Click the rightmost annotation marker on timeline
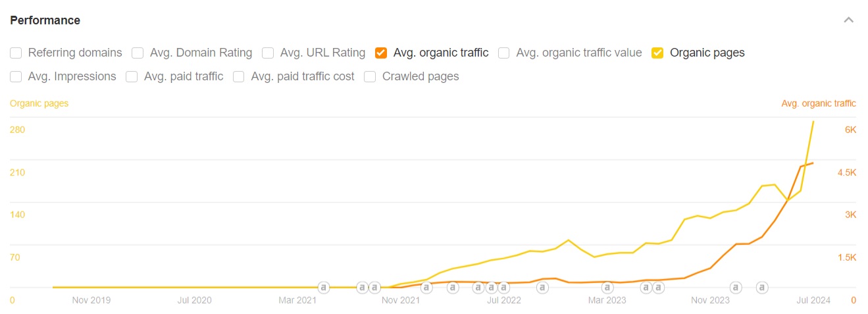 click(x=761, y=287)
